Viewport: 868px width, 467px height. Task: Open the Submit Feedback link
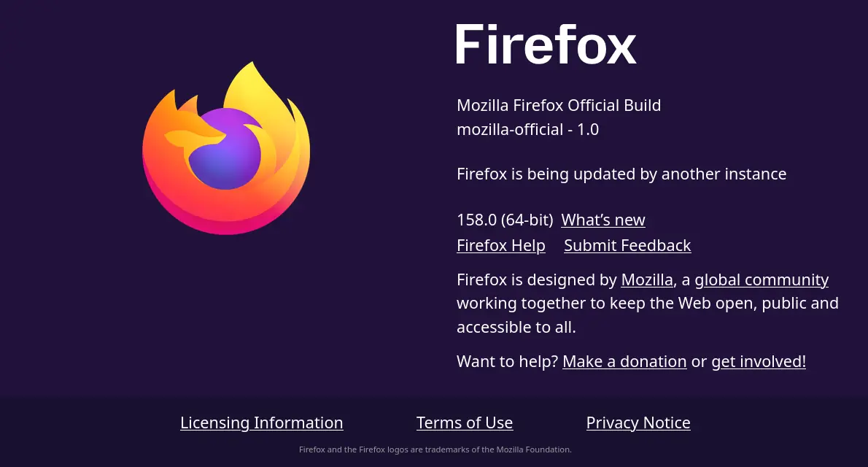click(x=627, y=245)
